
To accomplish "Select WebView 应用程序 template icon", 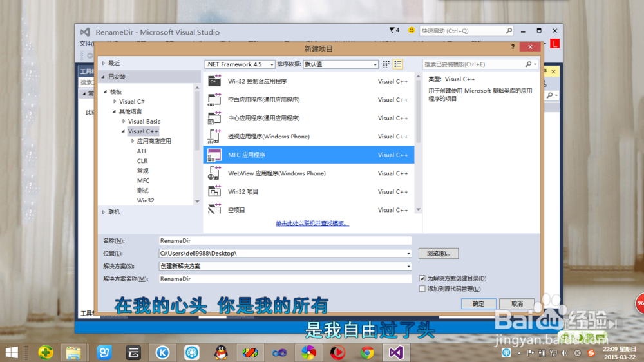I will [x=214, y=173].
